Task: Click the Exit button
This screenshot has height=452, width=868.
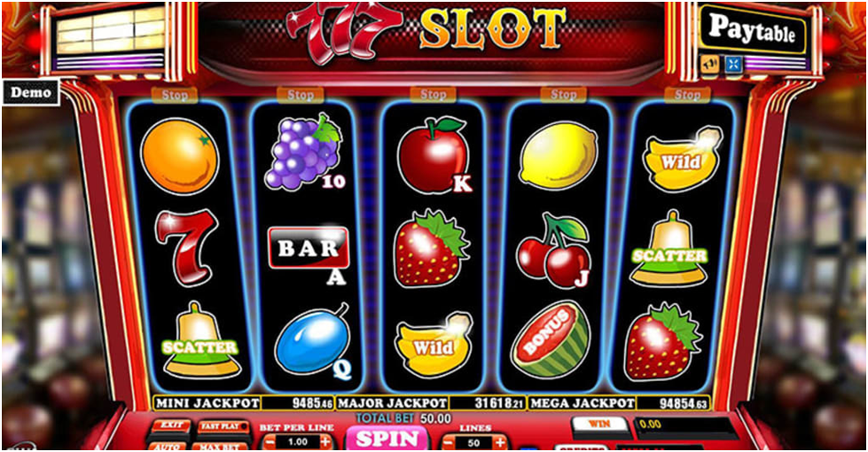Action: click(170, 426)
